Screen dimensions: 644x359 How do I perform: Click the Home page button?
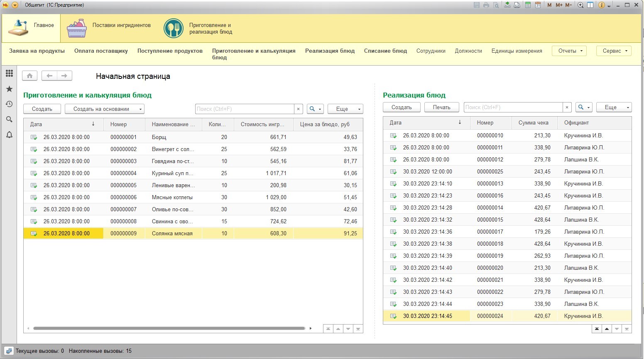tap(29, 76)
